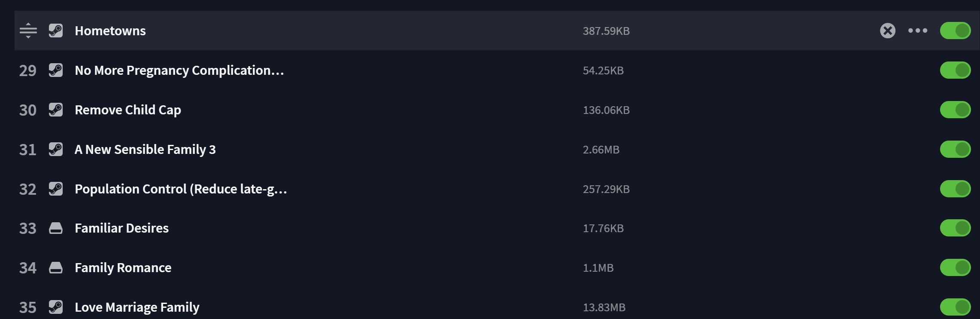Screen dimensions: 980x319
Task: Click Steam icon next to A New Sensible Family 3
Action: (x=56, y=149)
